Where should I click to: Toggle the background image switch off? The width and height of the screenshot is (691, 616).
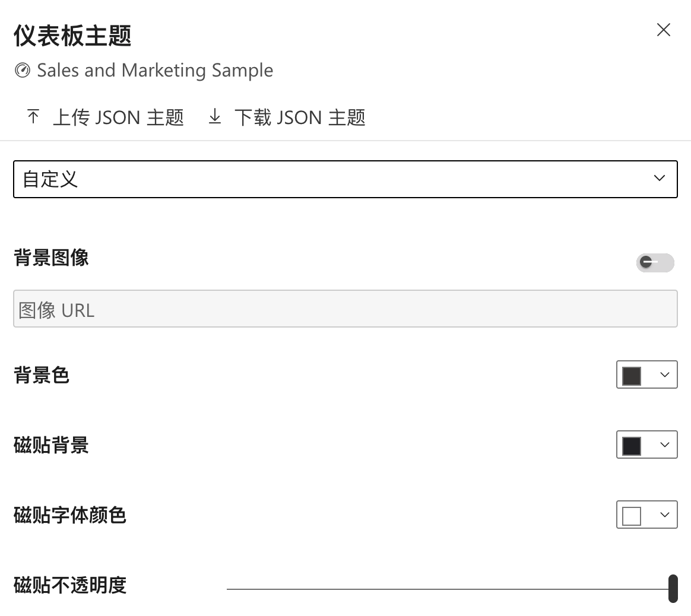655,263
